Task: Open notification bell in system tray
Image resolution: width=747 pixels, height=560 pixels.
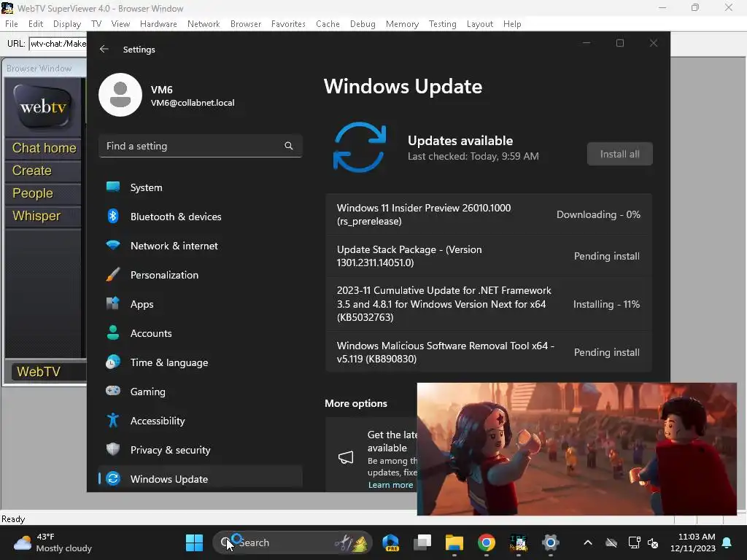Action: click(x=727, y=542)
